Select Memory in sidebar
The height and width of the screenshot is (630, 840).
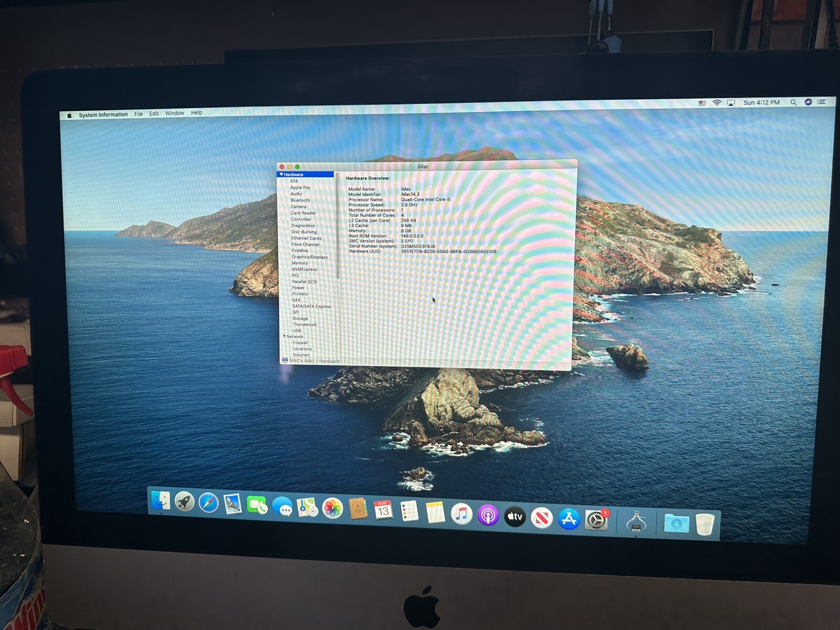[300, 263]
